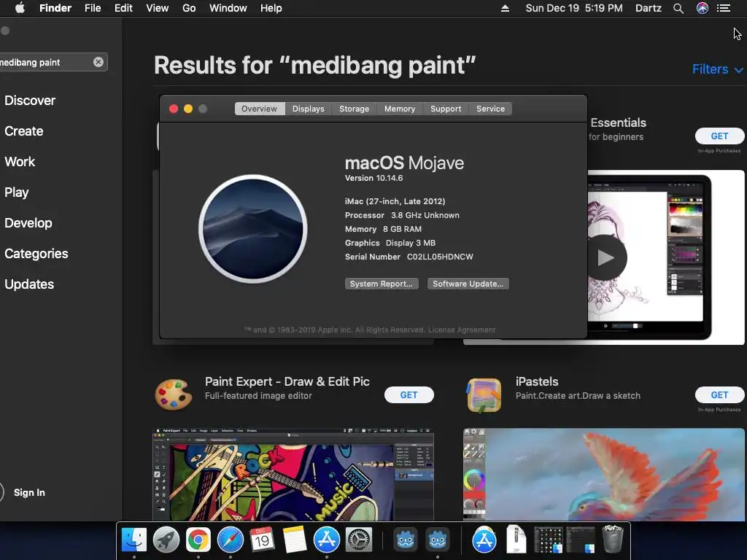
Task: Open the second Godot icon in Dock
Action: (437, 540)
